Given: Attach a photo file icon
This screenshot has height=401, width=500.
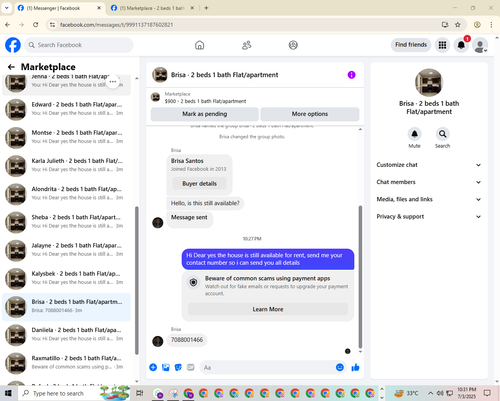Looking at the screenshot, I should pos(166,367).
